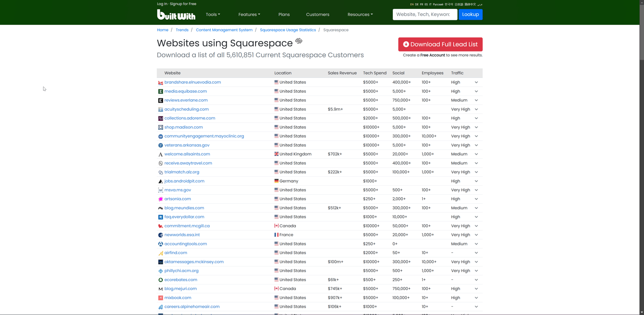Image resolution: width=644 pixels, height=315 pixels.
Task: Open ecorebates.com website link
Action: click(x=181, y=280)
